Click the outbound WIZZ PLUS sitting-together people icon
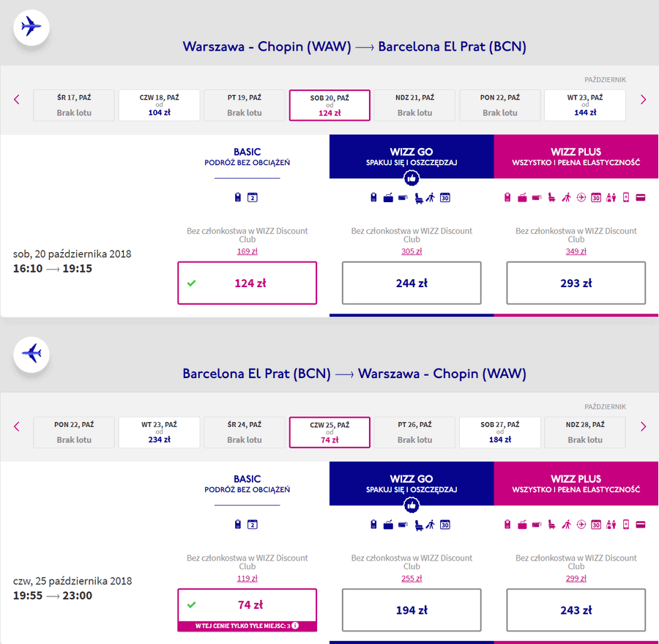Viewport: 659px width, 644px height. (611, 197)
